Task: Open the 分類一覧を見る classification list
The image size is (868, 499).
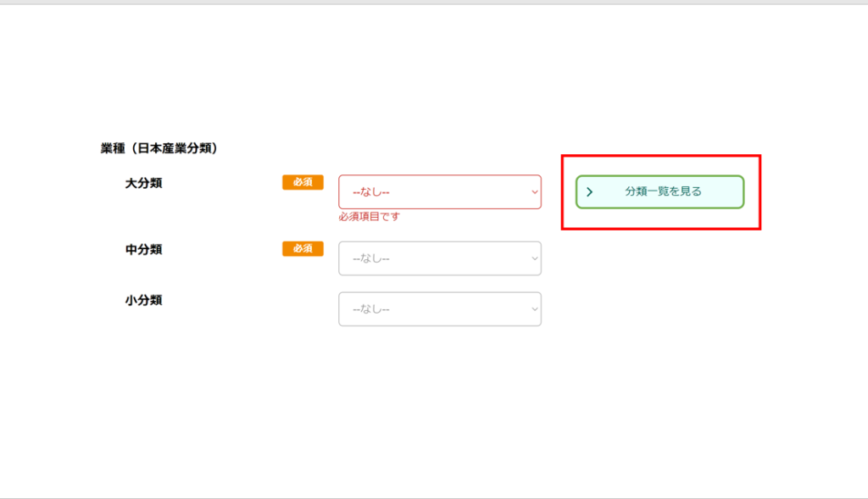Action: click(x=659, y=192)
